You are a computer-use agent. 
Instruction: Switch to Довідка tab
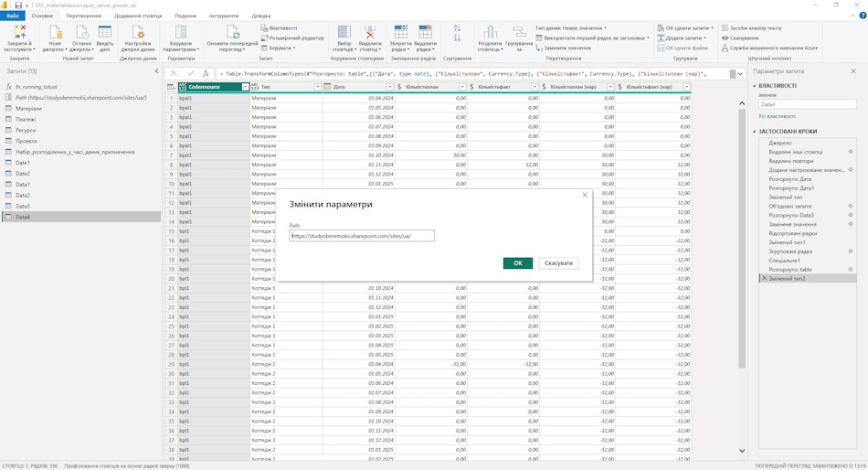(261, 16)
